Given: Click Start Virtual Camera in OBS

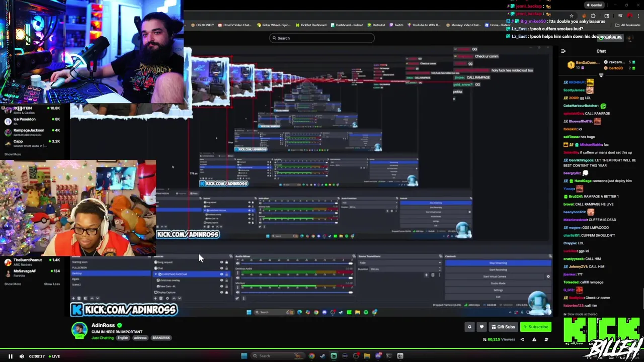Looking at the screenshot, I should [495, 277].
